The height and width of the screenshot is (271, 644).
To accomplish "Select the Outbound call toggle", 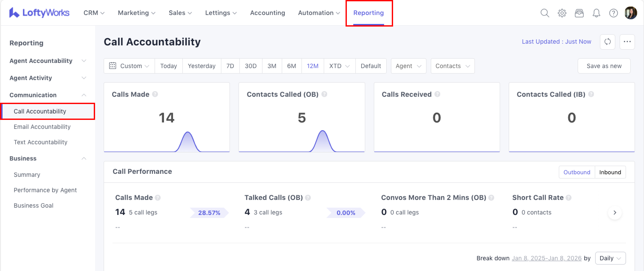I will [577, 172].
